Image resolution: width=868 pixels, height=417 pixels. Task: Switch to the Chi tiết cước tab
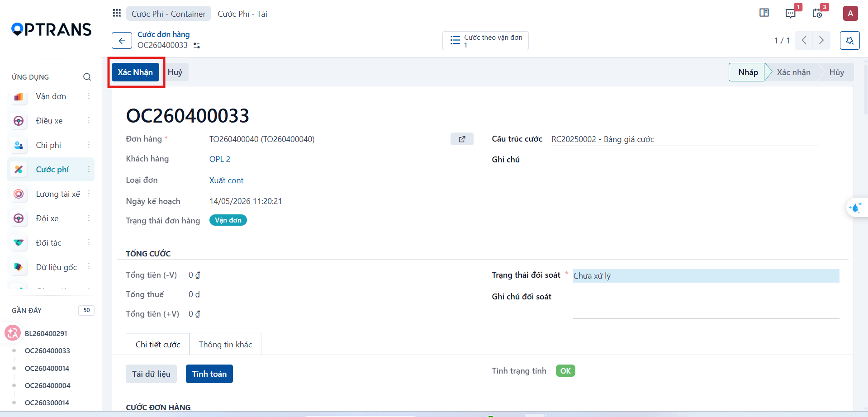[158, 345]
